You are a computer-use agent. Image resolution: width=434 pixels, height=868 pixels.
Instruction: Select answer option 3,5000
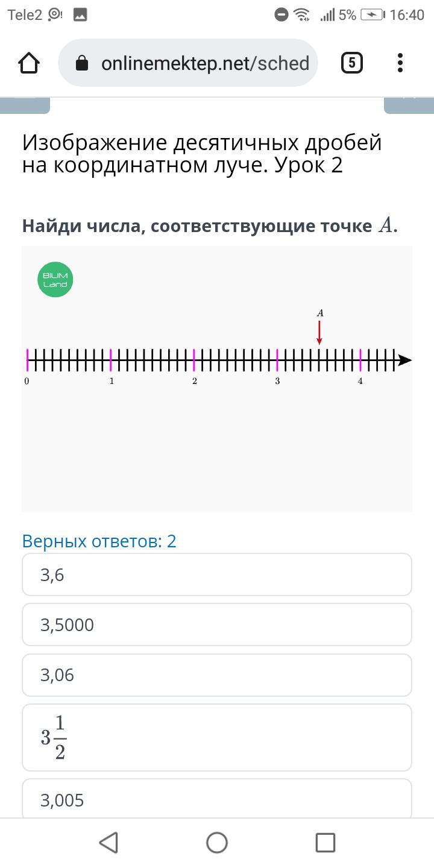point(217,624)
